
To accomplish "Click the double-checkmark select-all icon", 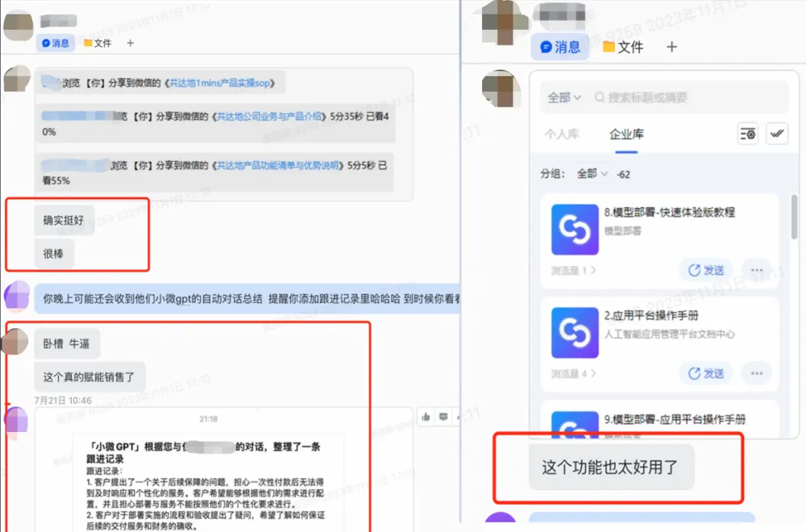I will tap(777, 134).
